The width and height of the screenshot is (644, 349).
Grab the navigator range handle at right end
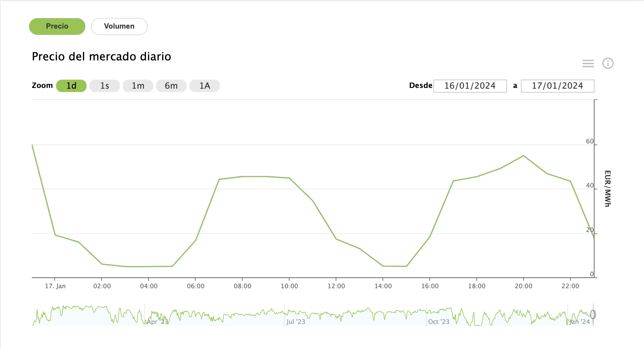pyautogui.click(x=593, y=314)
